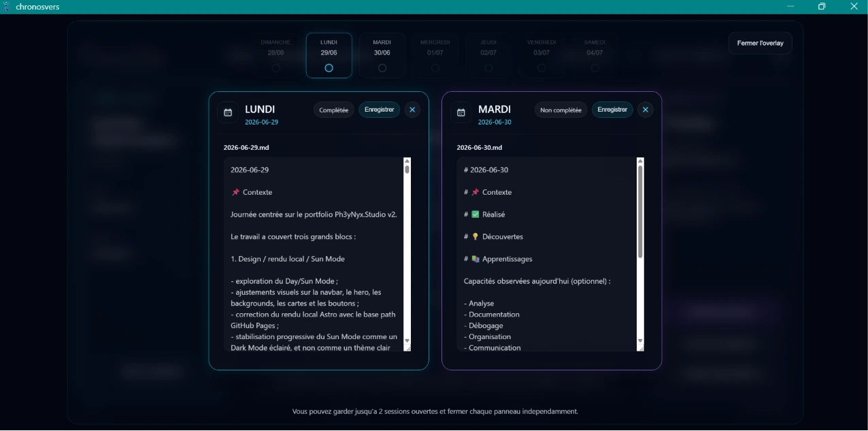Select the LUNDI 29/06 day tab

[x=329, y=55]
